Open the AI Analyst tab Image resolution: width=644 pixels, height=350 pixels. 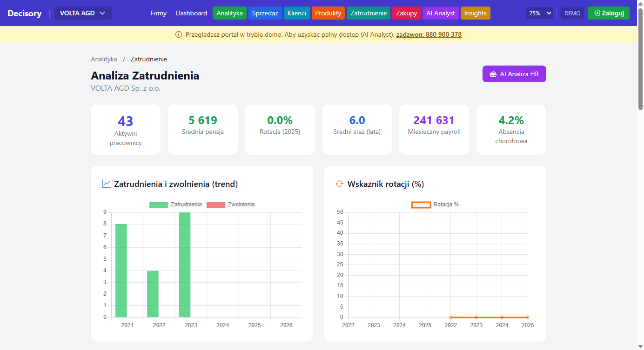(x=440, y=13)
